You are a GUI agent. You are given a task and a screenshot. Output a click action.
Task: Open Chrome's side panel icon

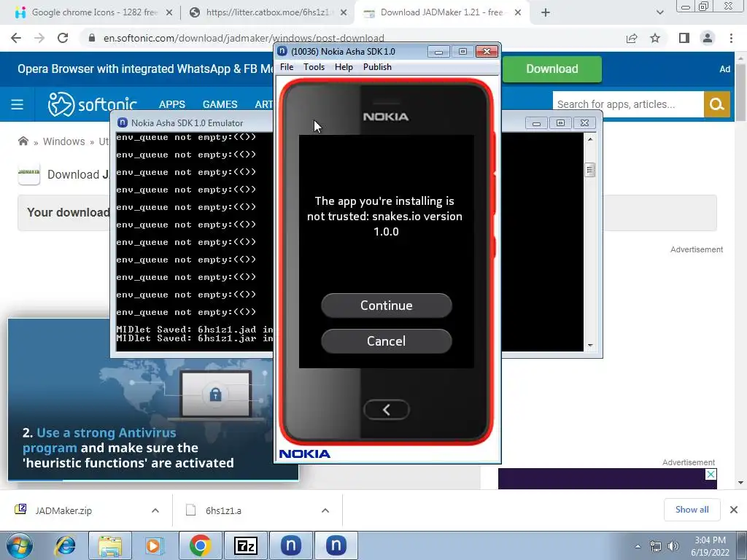(x=684, y=38)
